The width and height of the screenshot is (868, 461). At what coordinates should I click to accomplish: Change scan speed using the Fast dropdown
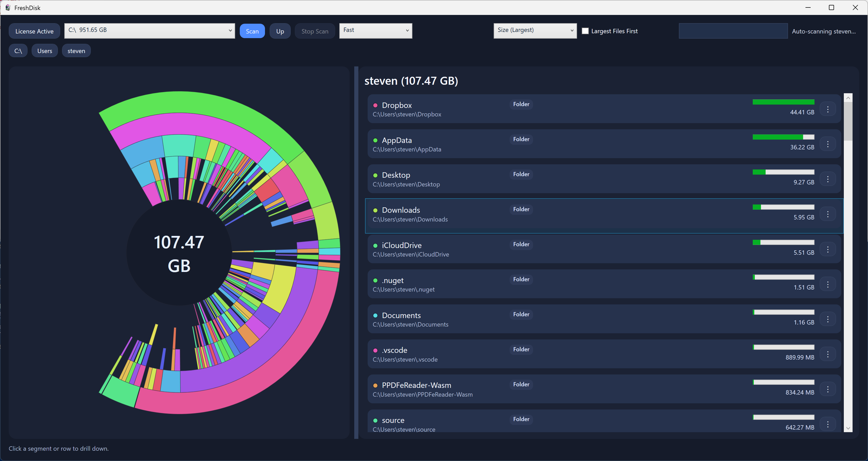tap(376, 31)
